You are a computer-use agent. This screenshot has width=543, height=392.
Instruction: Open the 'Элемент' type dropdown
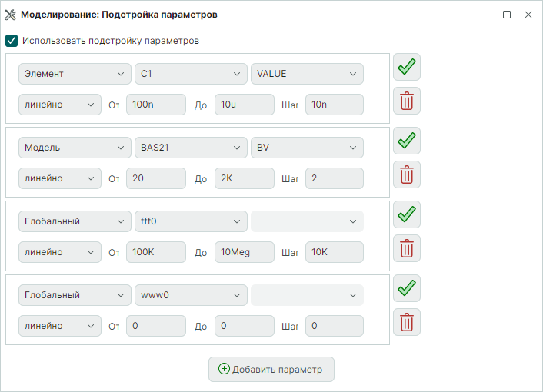coord(75,74)
